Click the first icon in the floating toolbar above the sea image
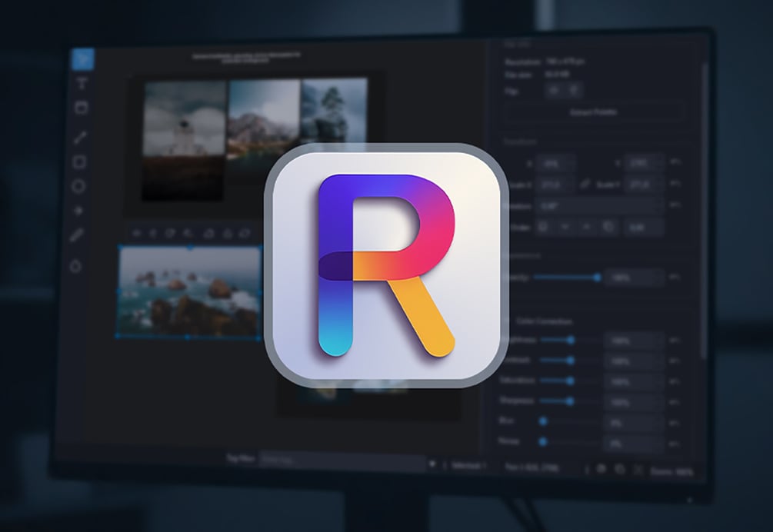Image resolution: width=773 pixels, height=532 pixels. tap(137, 234)
